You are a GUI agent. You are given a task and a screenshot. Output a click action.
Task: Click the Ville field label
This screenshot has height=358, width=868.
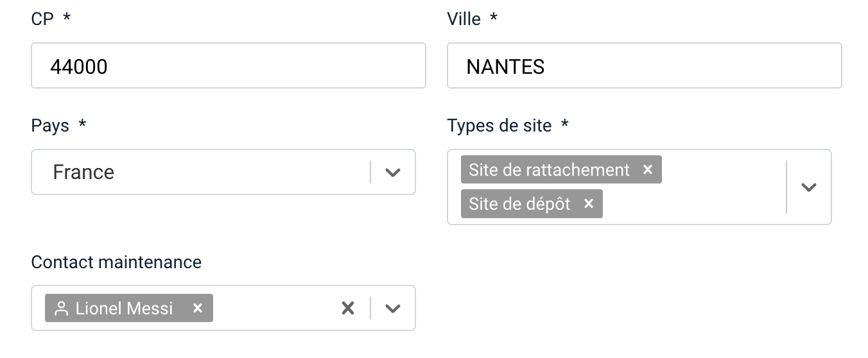(464, 19)
